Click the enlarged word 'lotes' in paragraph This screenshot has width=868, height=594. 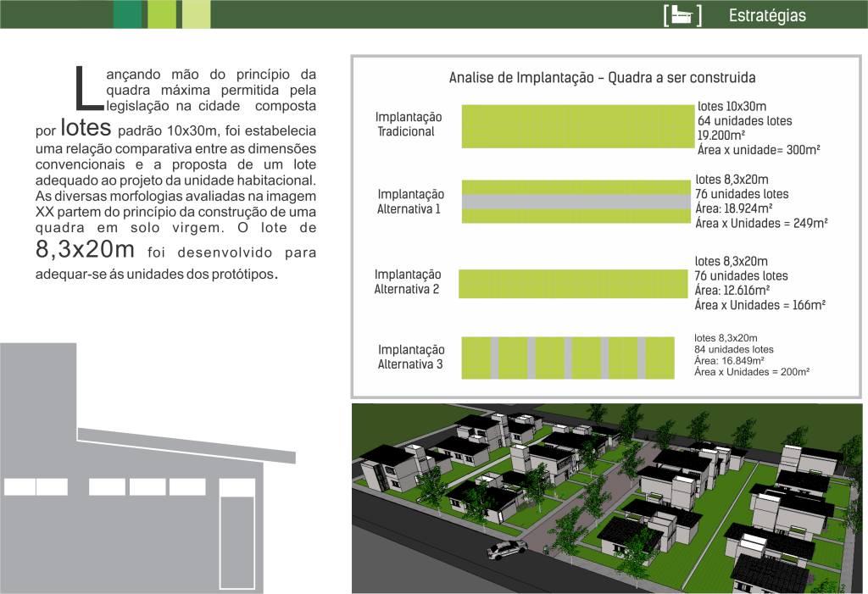86,129
